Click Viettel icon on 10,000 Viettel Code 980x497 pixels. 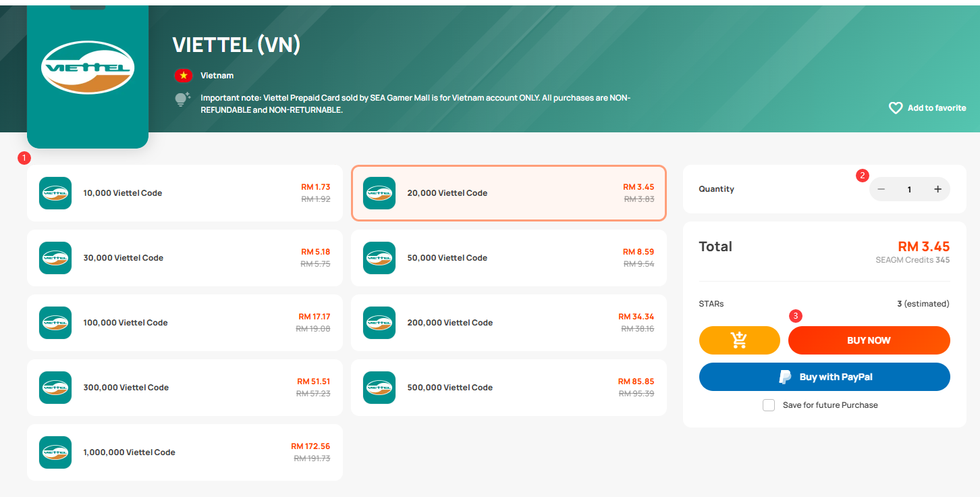pos(55,193)
